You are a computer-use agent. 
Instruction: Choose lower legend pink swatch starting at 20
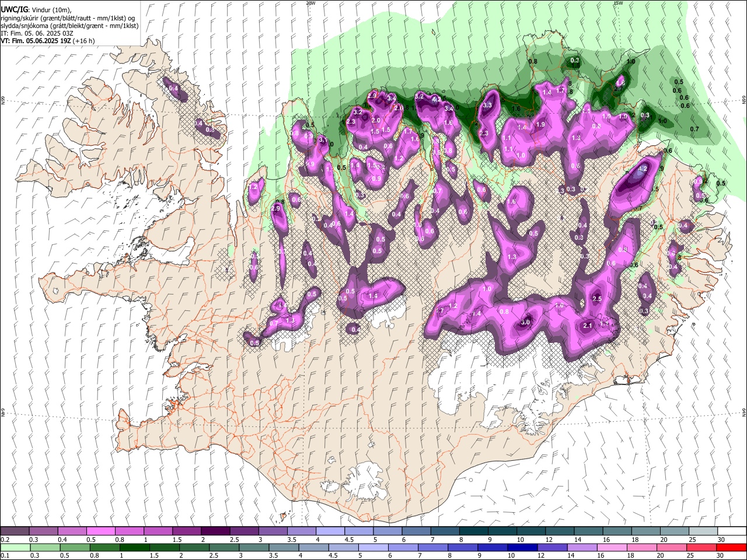pos(671,548)
